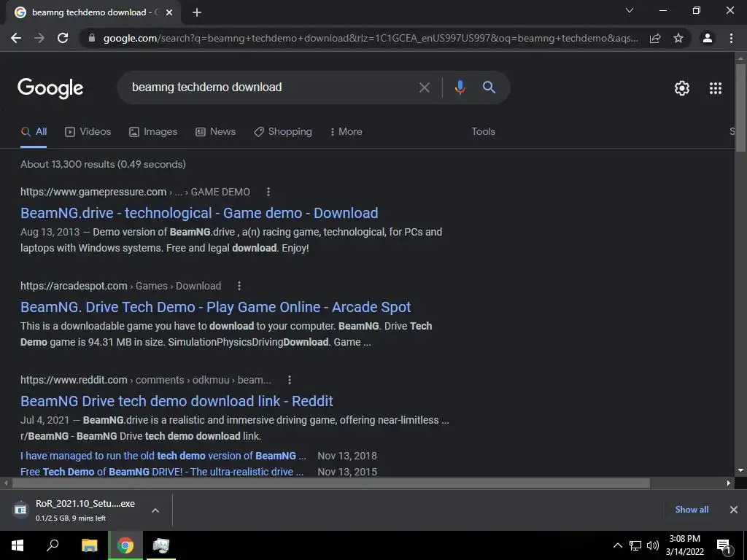The height and width of the screenshot is (560, 747).
Task: Click into the search field
Action: click(271, 87)
